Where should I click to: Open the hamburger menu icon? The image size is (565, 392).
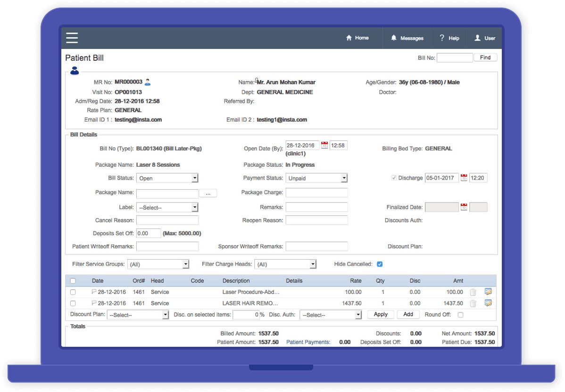pos(72,38)
